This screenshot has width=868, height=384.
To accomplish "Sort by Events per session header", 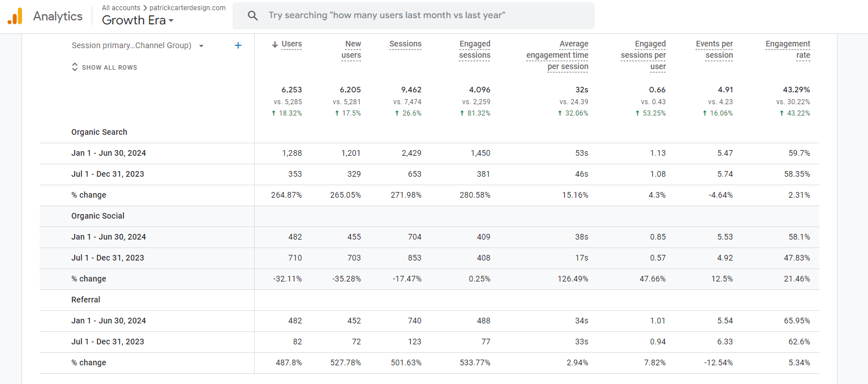I will tap(714, 49).
